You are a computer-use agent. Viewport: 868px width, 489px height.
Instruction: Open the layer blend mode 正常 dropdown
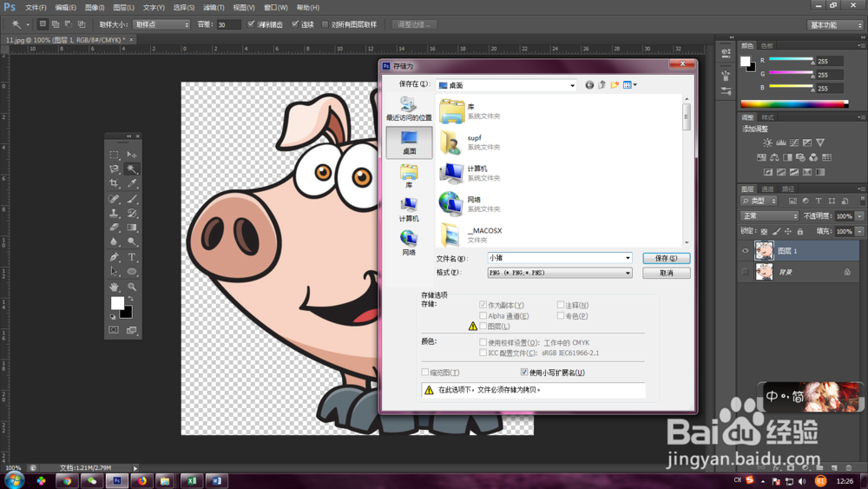pyautogui.click(x=769, y=216)
